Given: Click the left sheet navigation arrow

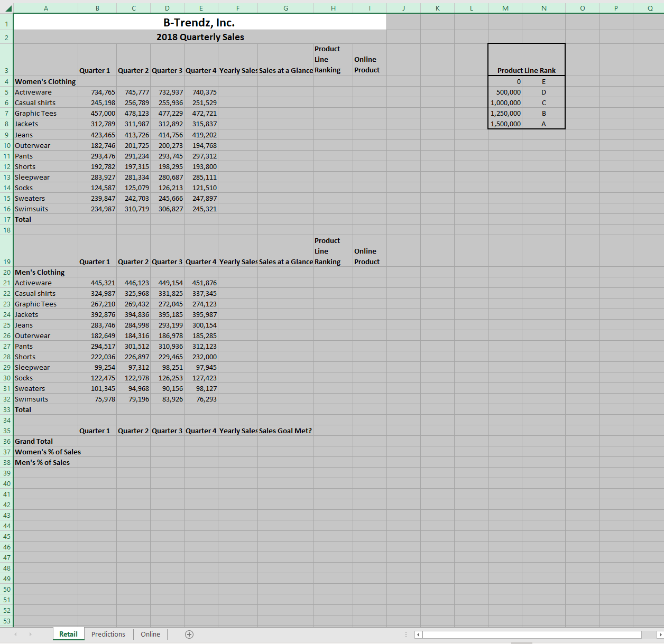Looking at the screenshot, I should [15, 634].
